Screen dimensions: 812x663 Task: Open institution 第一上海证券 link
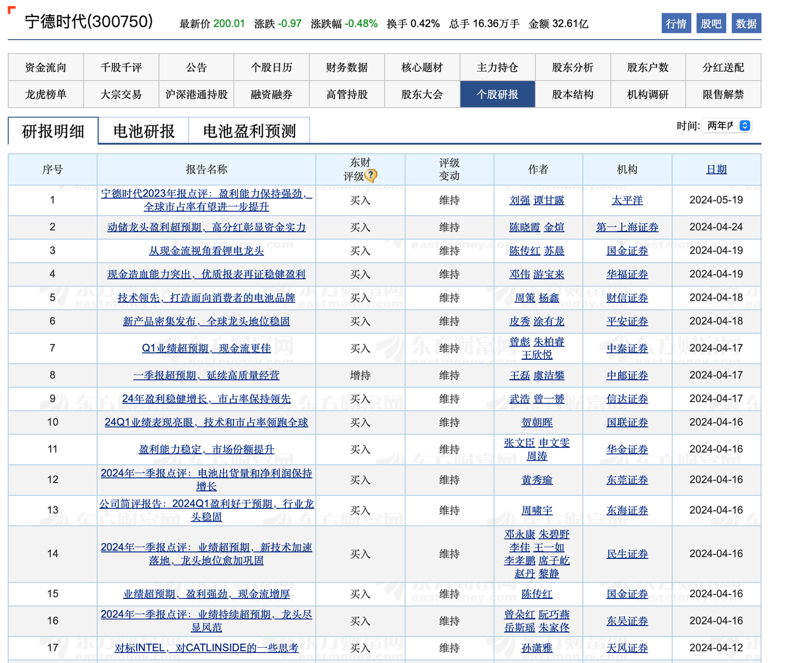627,227
